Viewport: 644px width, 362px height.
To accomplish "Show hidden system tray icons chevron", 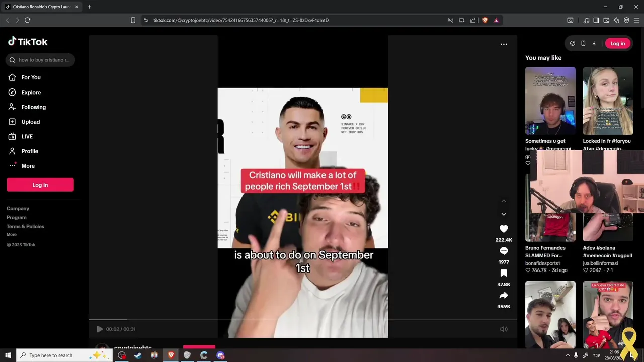I will pos(568,355).
